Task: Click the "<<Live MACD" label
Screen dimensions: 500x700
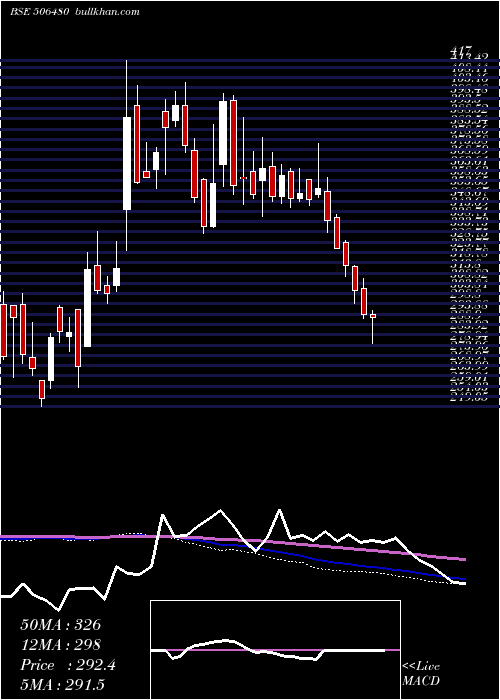Action: (421, 674)
